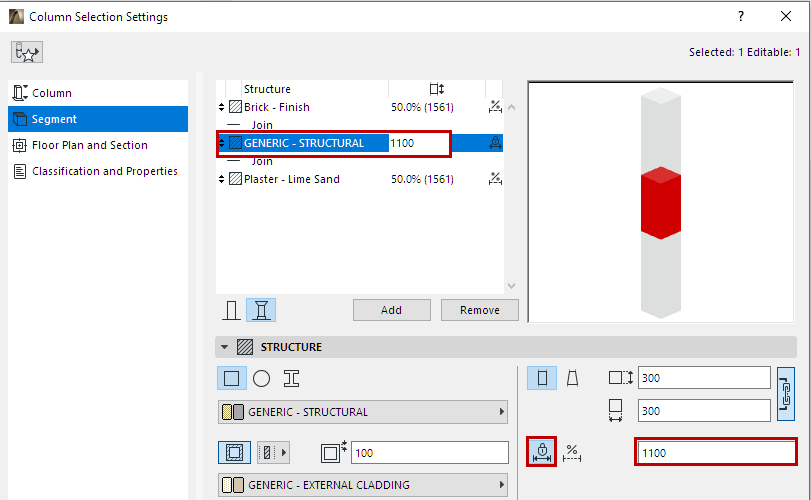Click the segment length column header icon

coord(437,89)
